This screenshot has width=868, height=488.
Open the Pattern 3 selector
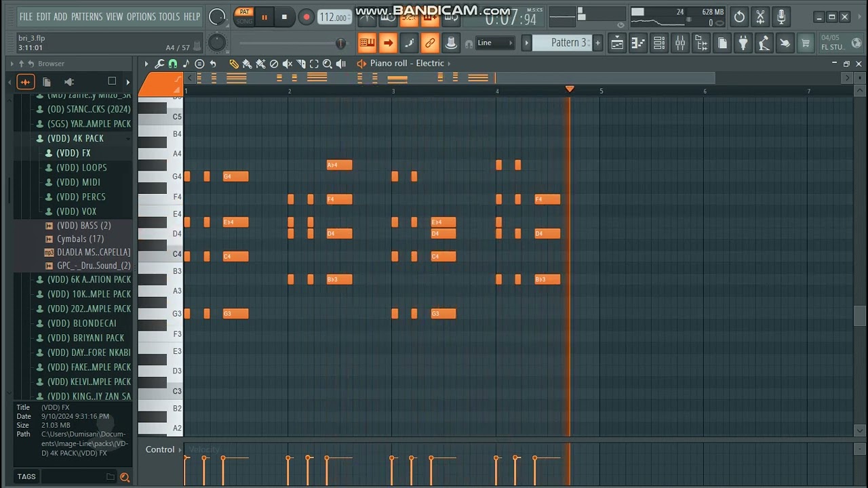click(x=563, y=43)
